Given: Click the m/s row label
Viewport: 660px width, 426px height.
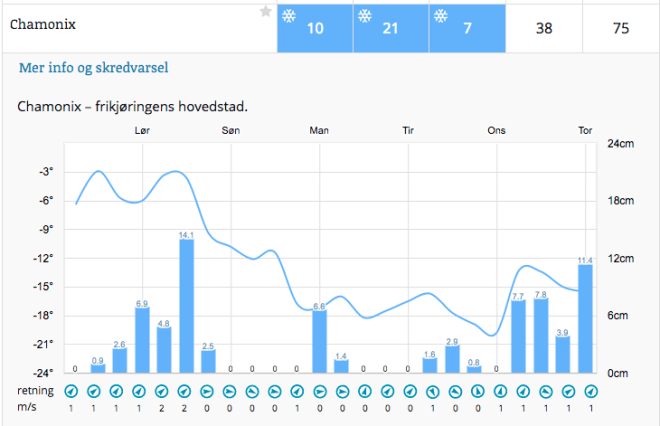Looking at the screenshot, I should coord(27,407).
